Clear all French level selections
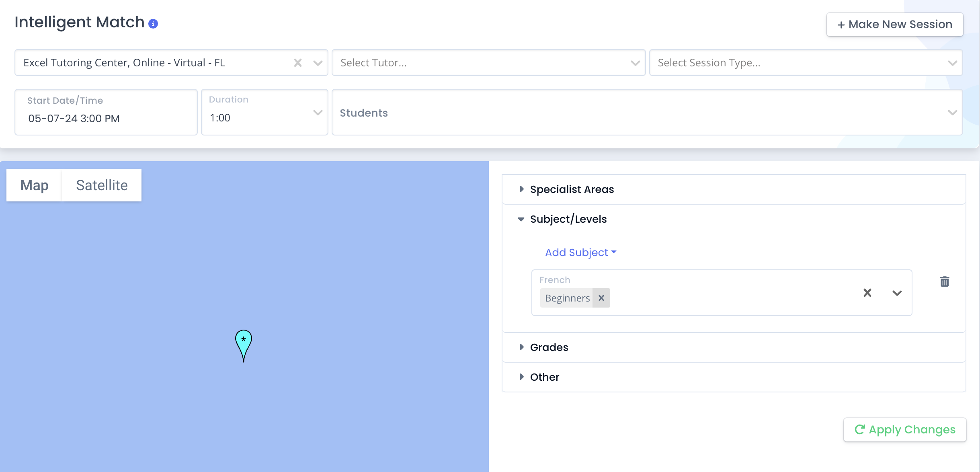 pyautogui.click(x=867, y=293)
